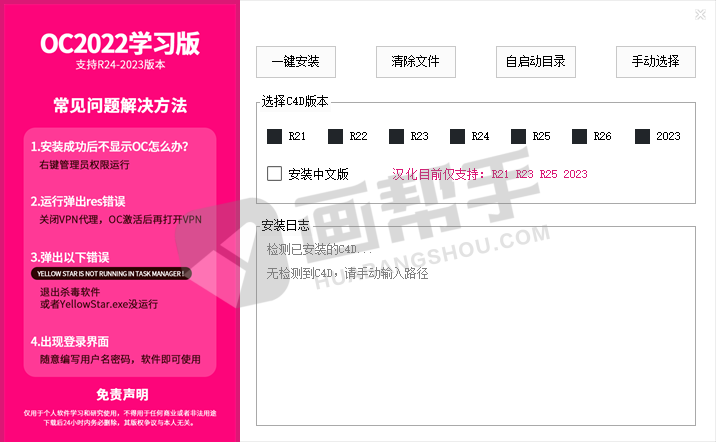This screenshot has height=442, width=716.
Task: Click the 常见问题解决方法 heading
Action: point(120,105)
